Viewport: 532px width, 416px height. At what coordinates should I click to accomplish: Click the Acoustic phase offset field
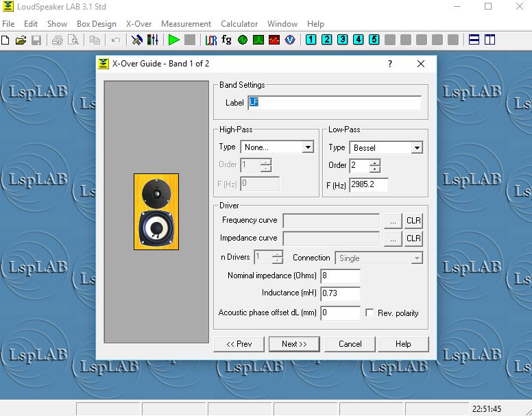coord(340,313)
